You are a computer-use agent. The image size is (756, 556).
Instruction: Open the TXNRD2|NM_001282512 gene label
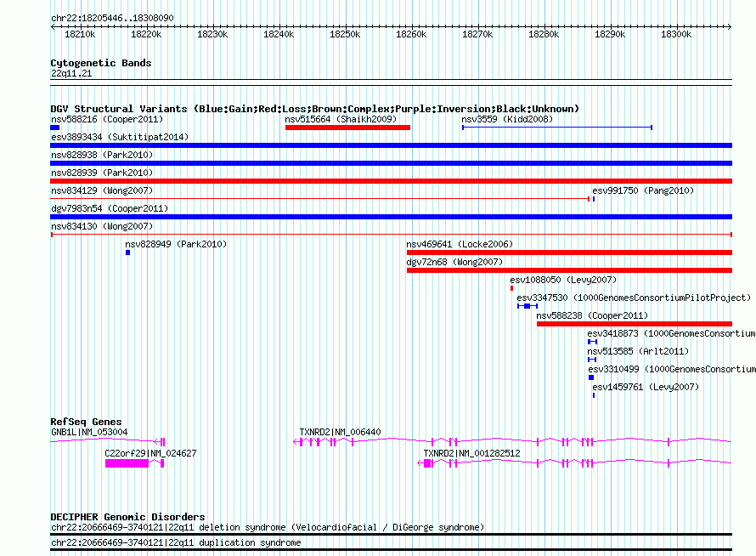(x=471, y=453)
